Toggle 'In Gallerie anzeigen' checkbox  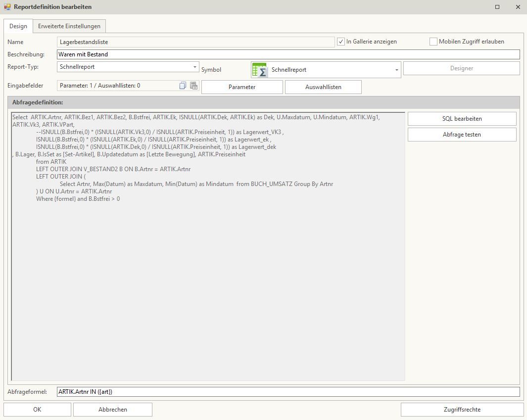[x=341, y=42]
